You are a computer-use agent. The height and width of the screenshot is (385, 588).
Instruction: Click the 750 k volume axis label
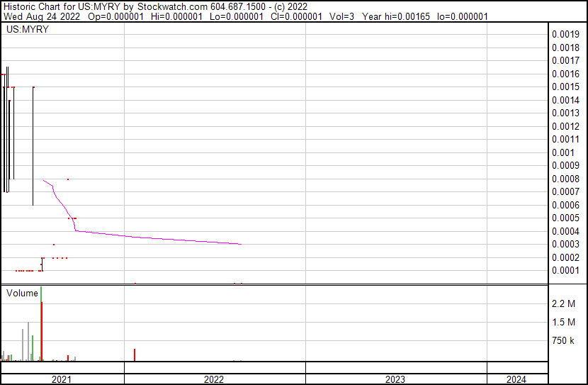(565, 340)
